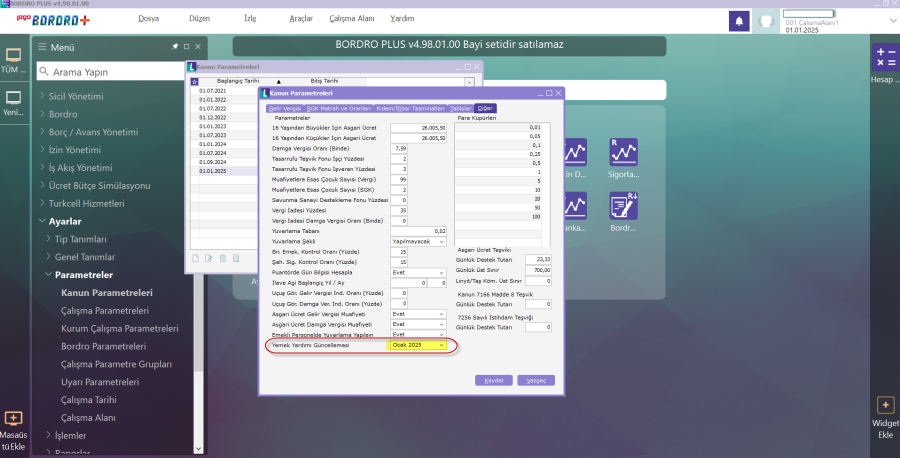Click the 16 Yaşından Büyükler Asgari Ücret field
This screenshot has height=458, width=900.
418,127
